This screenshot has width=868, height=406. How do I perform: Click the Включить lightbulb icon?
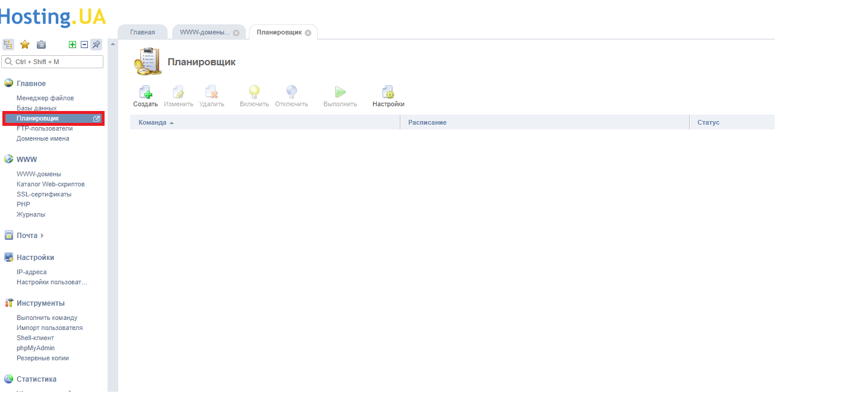[x=254, y=93]
